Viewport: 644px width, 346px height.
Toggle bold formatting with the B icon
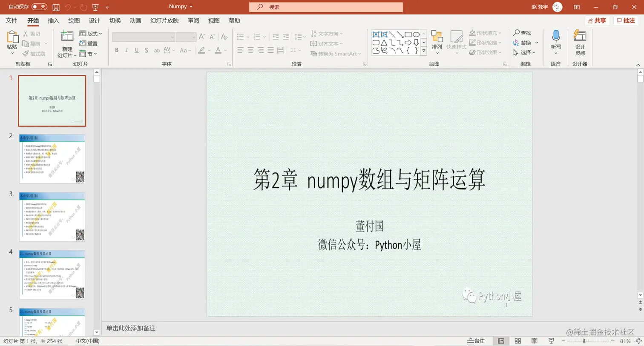pos(116,50)
